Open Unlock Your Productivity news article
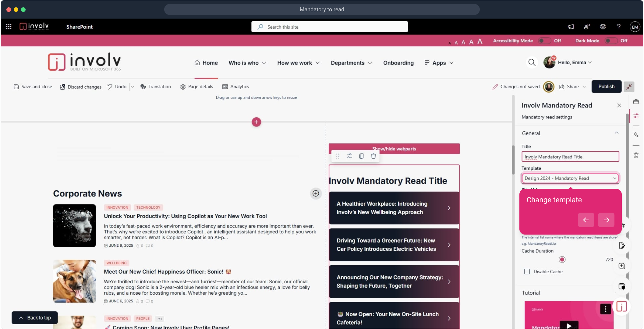The width and height of the screenshot is (644, 329). click(x=185, y=216)
